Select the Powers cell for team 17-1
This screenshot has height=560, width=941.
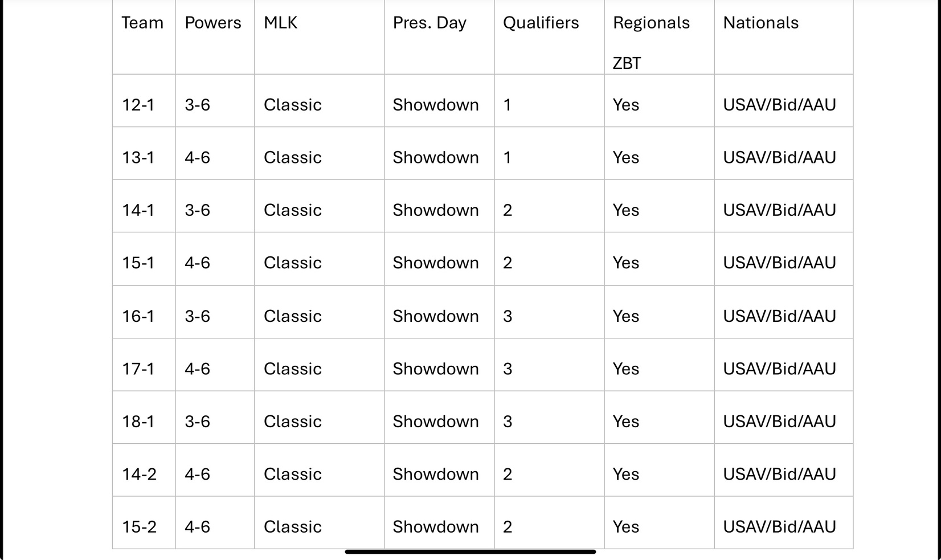click(x=215, y=365)
